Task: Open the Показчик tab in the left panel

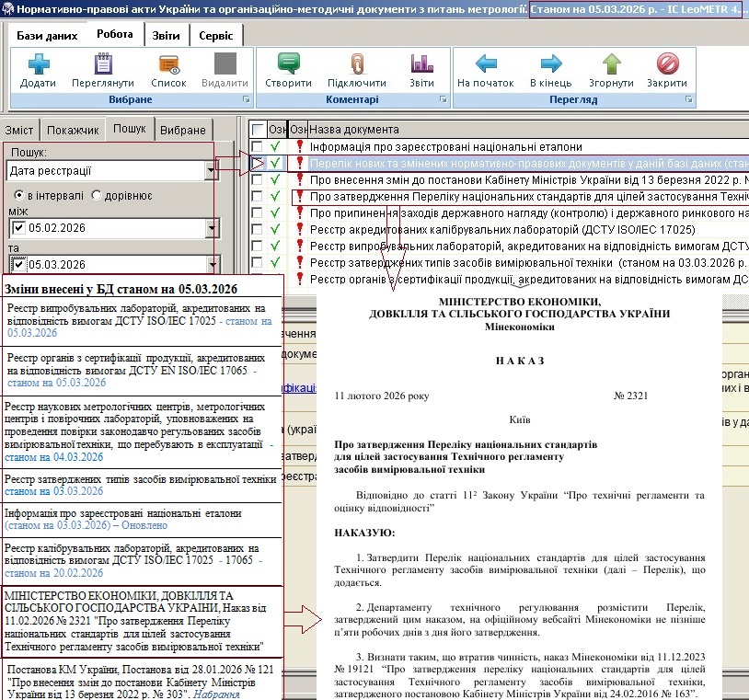Action: coord(73,131)
